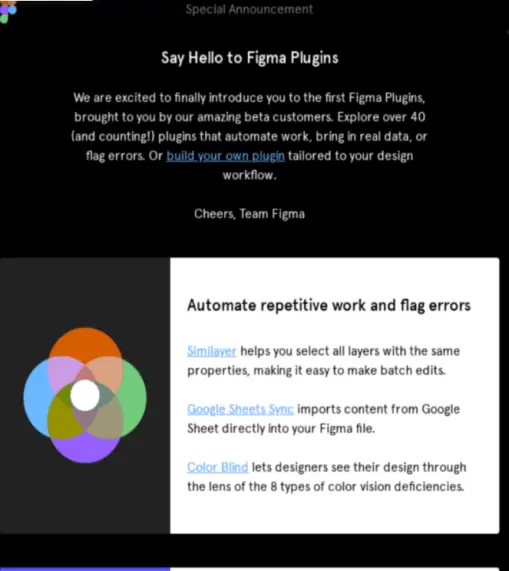The image size is (509, 571).
Task: Click the Automate repetitive work and flag errors heading
Action: tap(329, 305)
